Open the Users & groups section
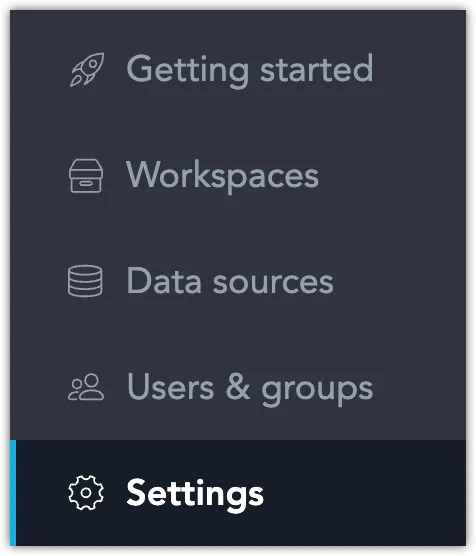This screenshot has width=476, height=556. tap(238, 387)
